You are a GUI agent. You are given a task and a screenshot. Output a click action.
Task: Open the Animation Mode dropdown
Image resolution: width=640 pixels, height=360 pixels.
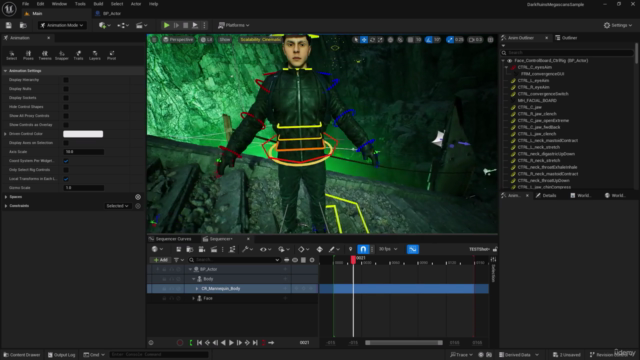62,25
